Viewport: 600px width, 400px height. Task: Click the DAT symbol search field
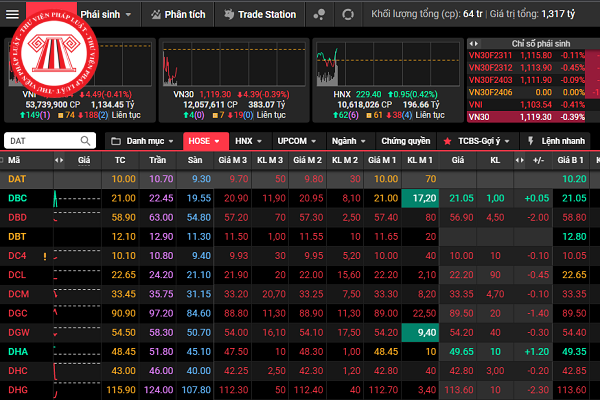(50, 141)
